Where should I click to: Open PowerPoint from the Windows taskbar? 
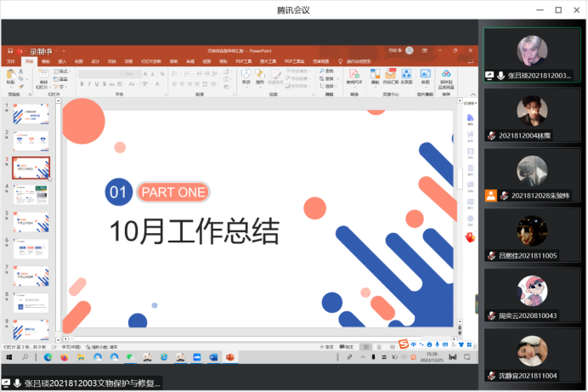tap(230, 357)
